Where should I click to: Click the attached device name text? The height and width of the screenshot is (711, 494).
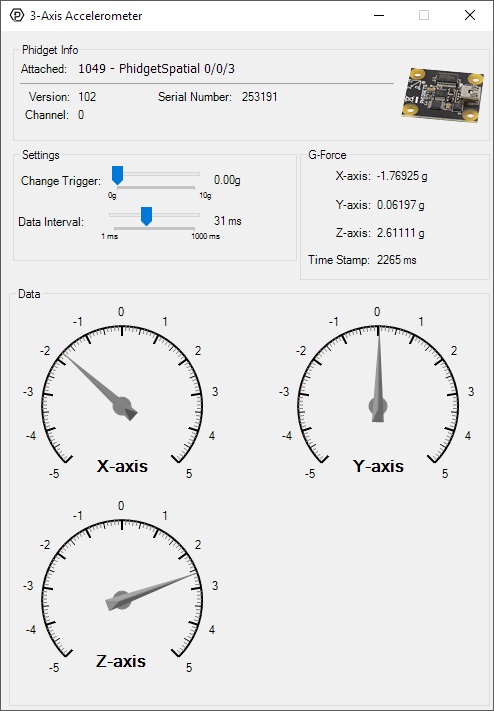click(157, 69)
